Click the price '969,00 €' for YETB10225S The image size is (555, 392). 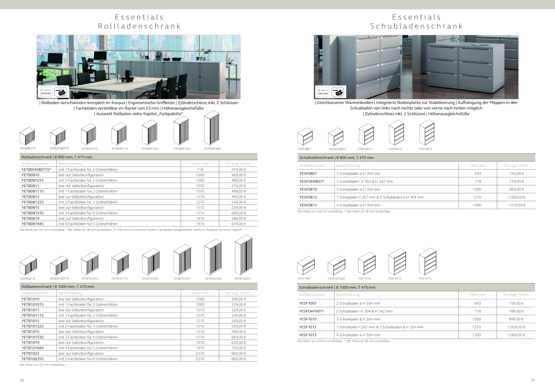click(239, 359)
